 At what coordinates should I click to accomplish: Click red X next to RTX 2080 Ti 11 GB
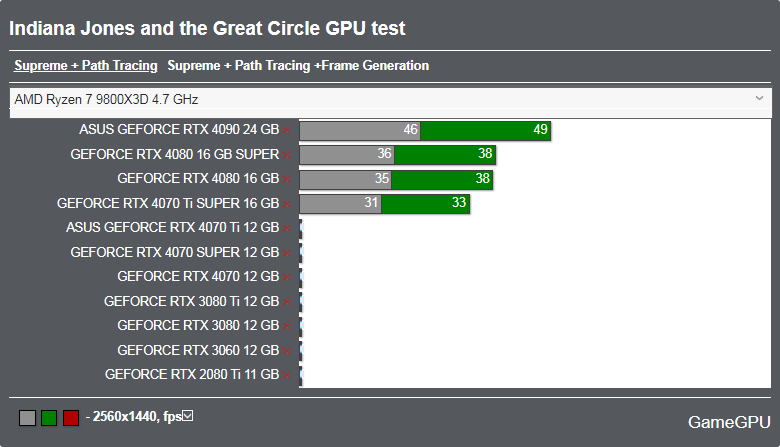(x=287, y=375)
